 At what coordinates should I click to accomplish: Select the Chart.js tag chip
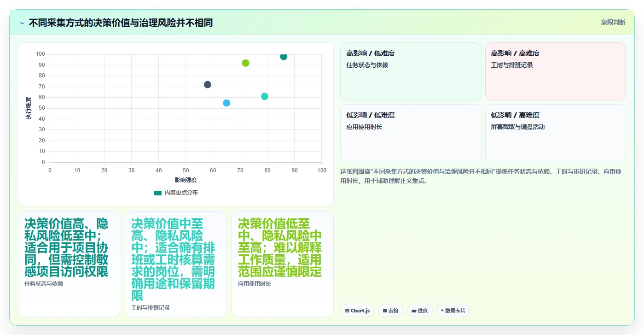coord(357,311)
